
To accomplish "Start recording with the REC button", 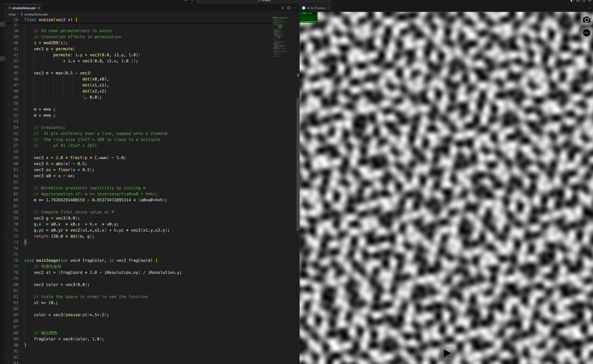I will tap(587, 33).
